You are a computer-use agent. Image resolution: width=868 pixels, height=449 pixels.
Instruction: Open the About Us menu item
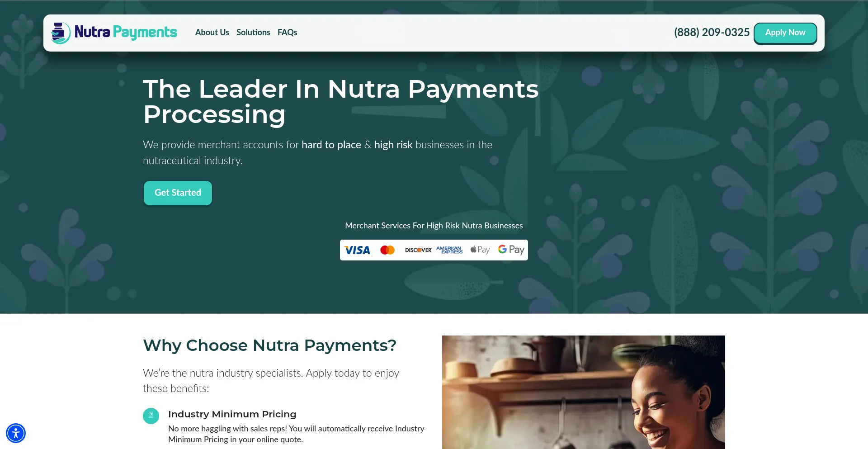pyautogui.click(x=212, y=33)
